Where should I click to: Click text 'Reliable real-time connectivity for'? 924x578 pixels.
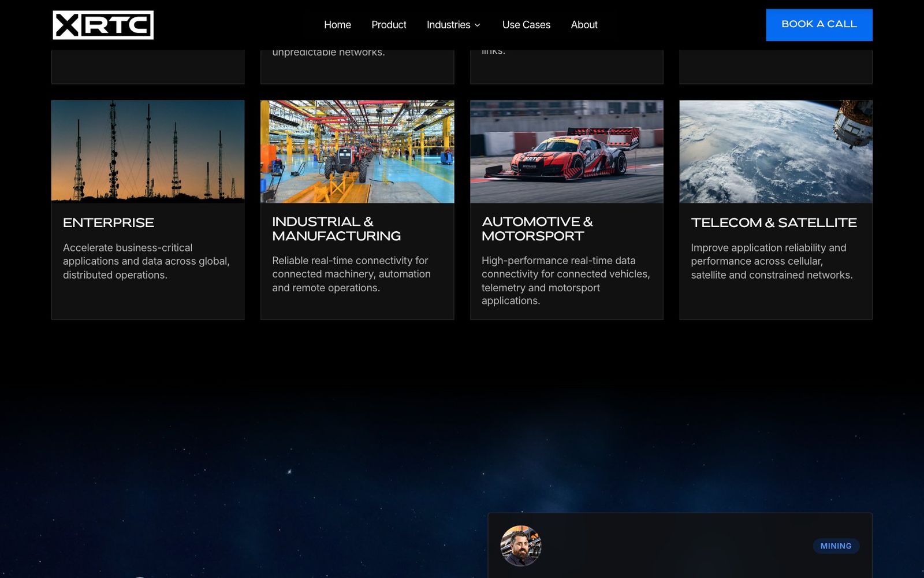coord(350,261)
